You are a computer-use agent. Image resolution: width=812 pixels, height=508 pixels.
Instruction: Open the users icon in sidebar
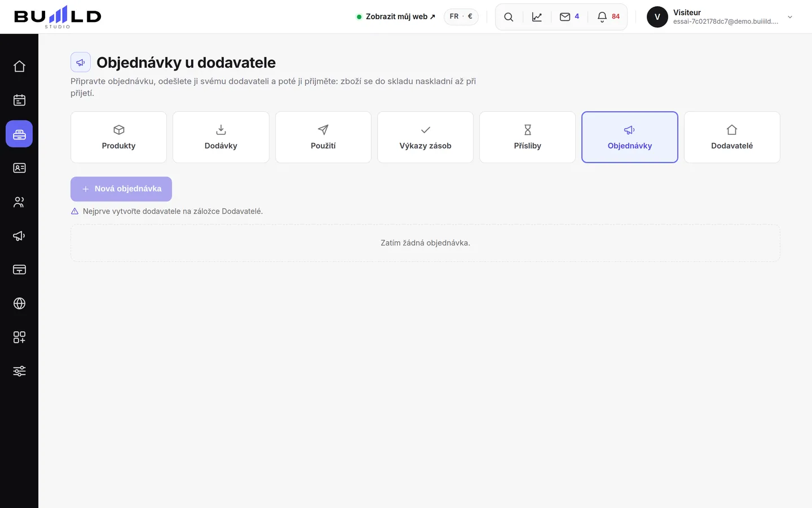(x=19, y=202)
